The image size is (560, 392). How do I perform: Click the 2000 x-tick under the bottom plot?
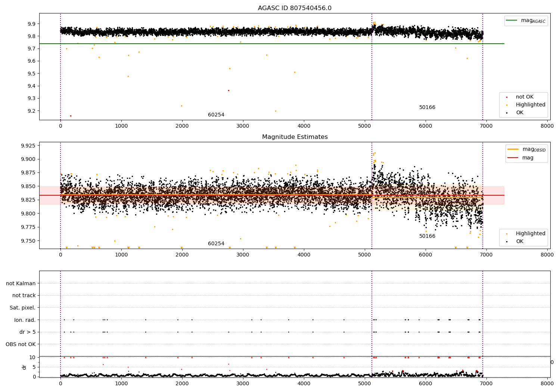coord(182,383)
